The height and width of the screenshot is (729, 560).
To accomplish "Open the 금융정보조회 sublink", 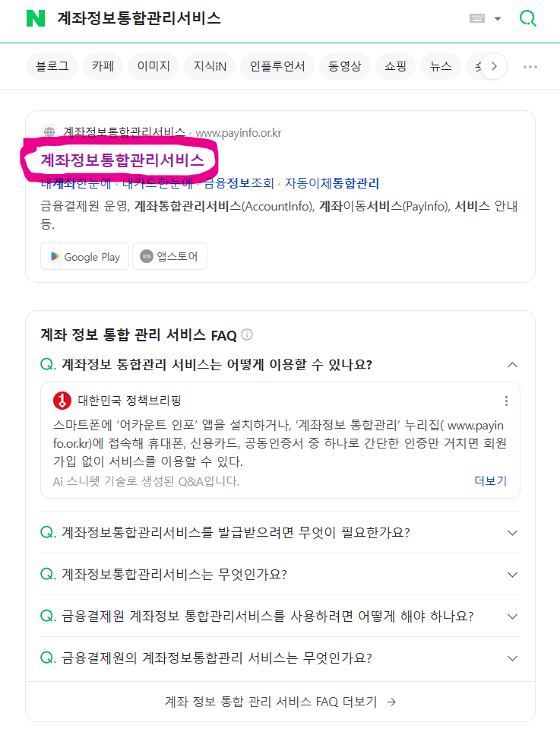I will click(239, 183).
